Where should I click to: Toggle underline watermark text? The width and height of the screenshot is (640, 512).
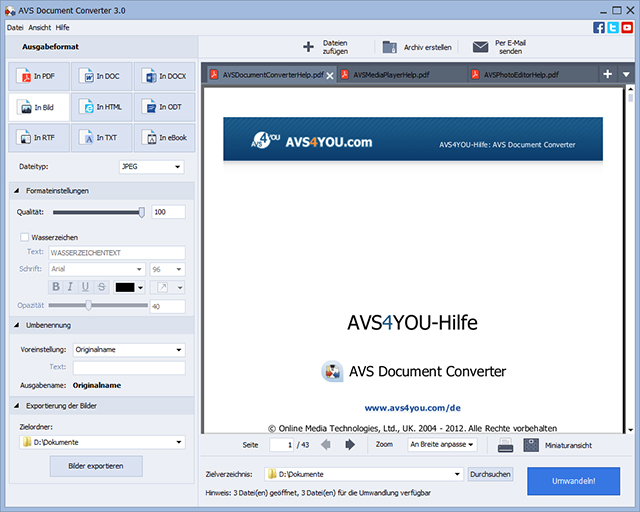click(85, 287)
